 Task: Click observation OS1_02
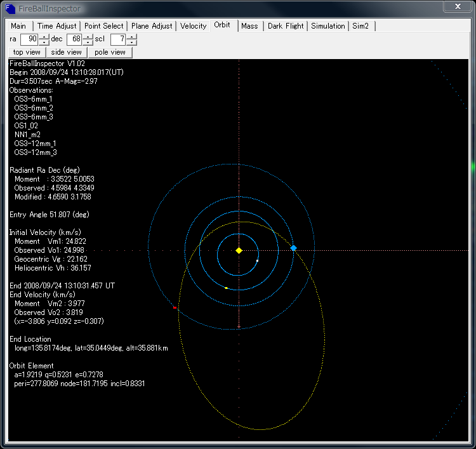click(x=26, y=126)
